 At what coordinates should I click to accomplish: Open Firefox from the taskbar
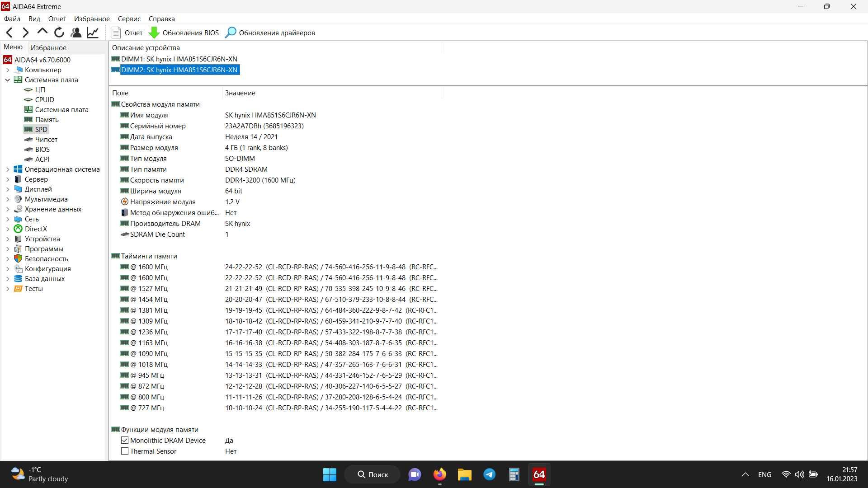coord(439,474)
